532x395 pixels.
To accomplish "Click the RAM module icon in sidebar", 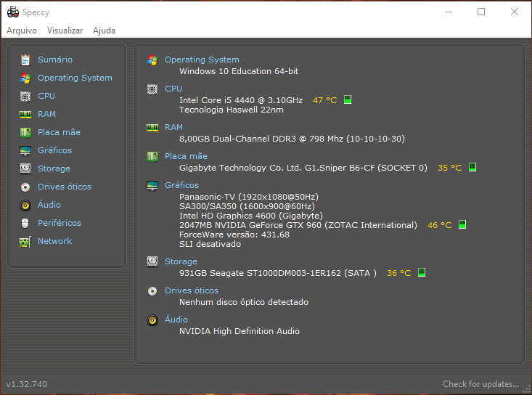I will click(25, 114).
